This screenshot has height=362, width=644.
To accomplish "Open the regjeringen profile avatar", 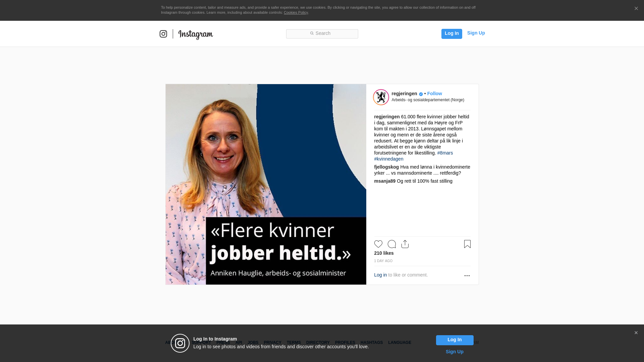I will [381, 97].
